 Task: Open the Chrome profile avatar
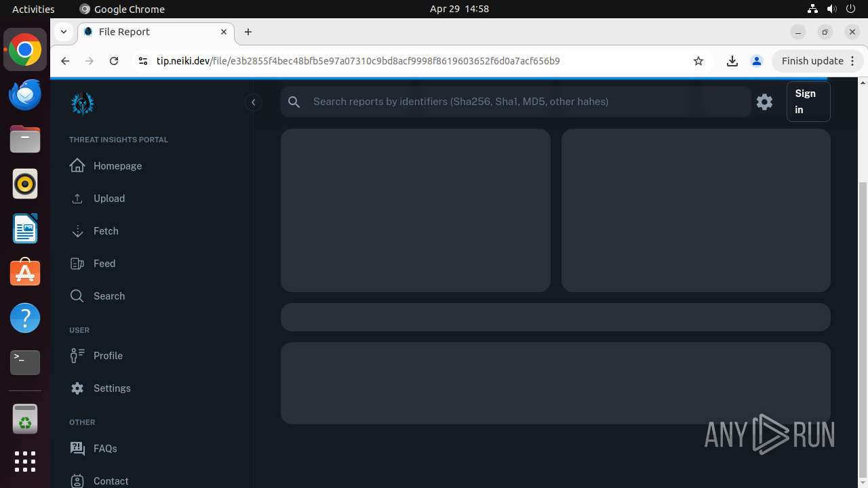757,61
